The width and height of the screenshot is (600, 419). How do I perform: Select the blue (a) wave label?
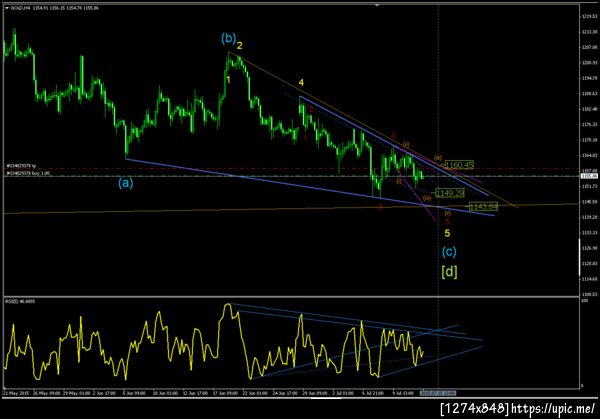(x=126, y=184)
